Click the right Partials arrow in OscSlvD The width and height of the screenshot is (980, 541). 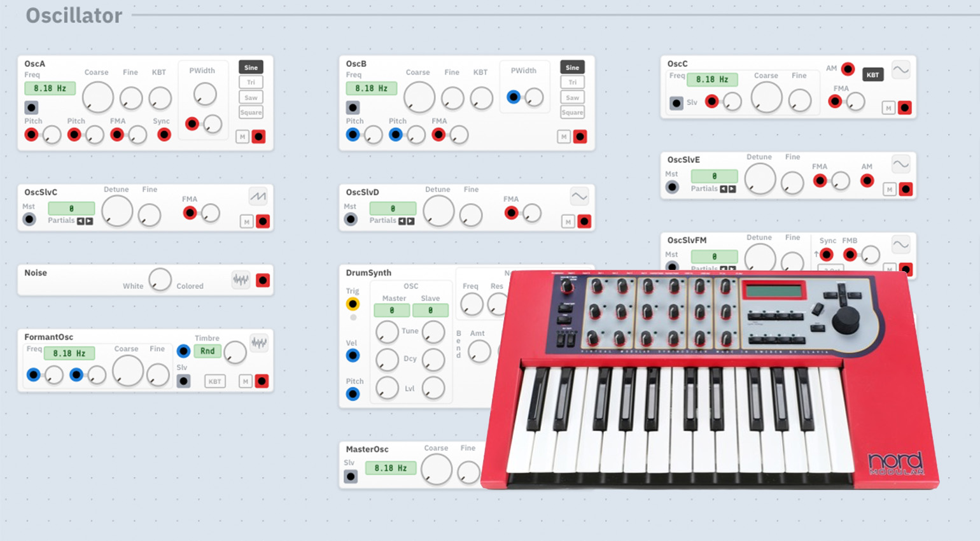[x=410, y=221]
